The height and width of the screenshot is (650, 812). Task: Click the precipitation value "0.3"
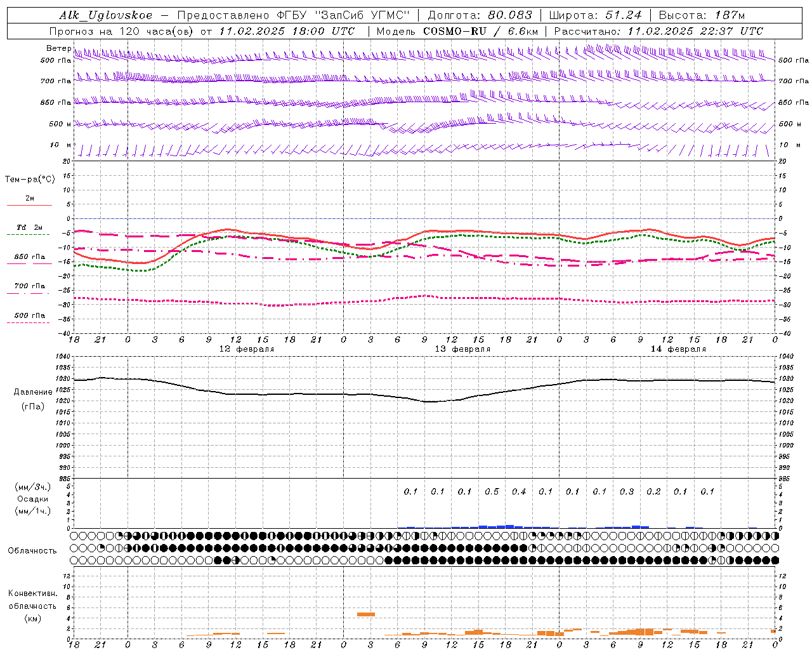point(627,491)
